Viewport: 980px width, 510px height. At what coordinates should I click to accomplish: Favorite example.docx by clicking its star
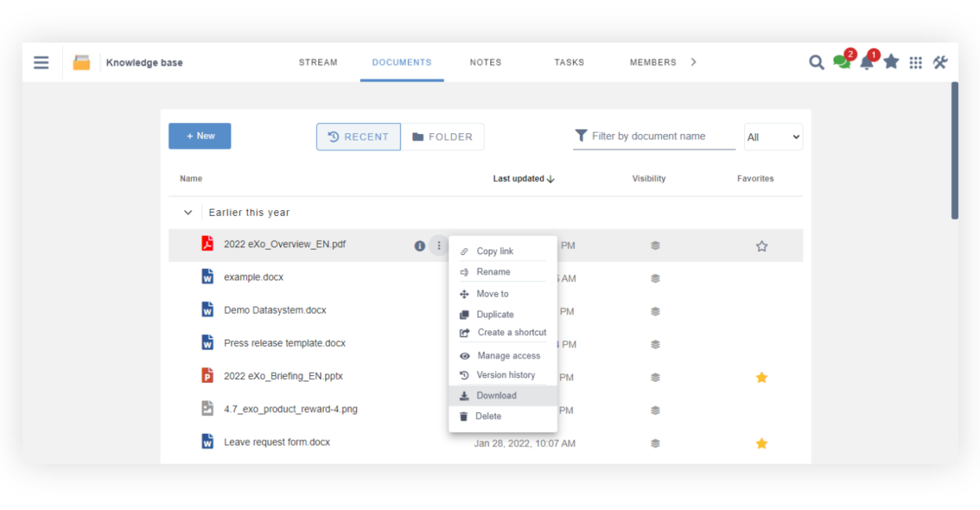761,278
